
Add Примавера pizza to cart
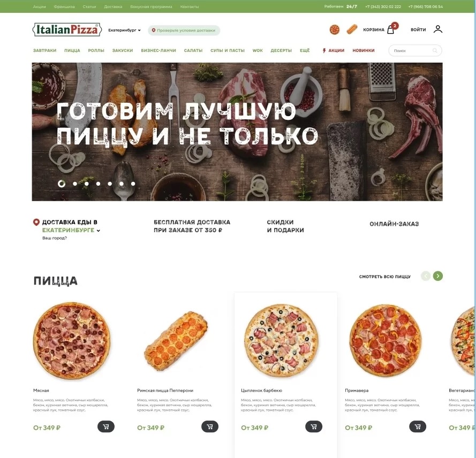[418, 426]
